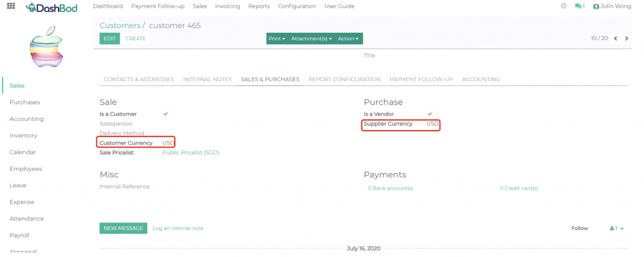Image resolution: width=644 pixels, height=257 pixels.
Task: Open the apps grid menu icon
Action: point(11,6)
